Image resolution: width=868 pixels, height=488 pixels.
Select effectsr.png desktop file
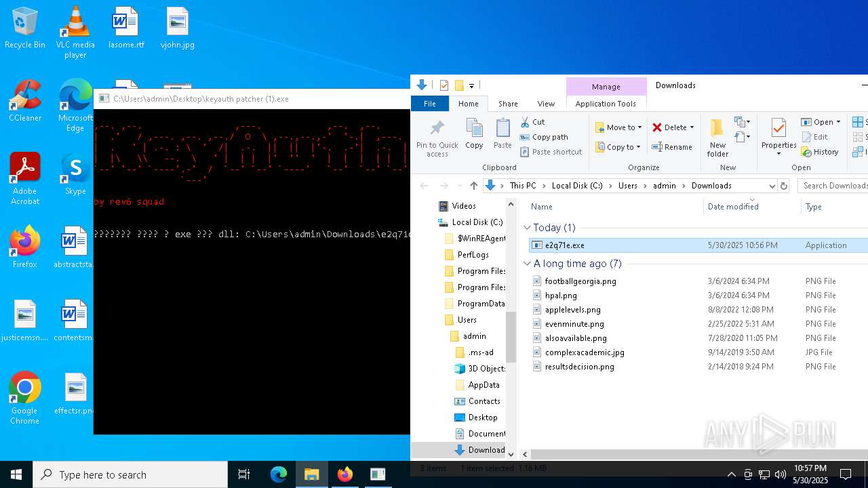pyautogui.click(x=73, y=394)
